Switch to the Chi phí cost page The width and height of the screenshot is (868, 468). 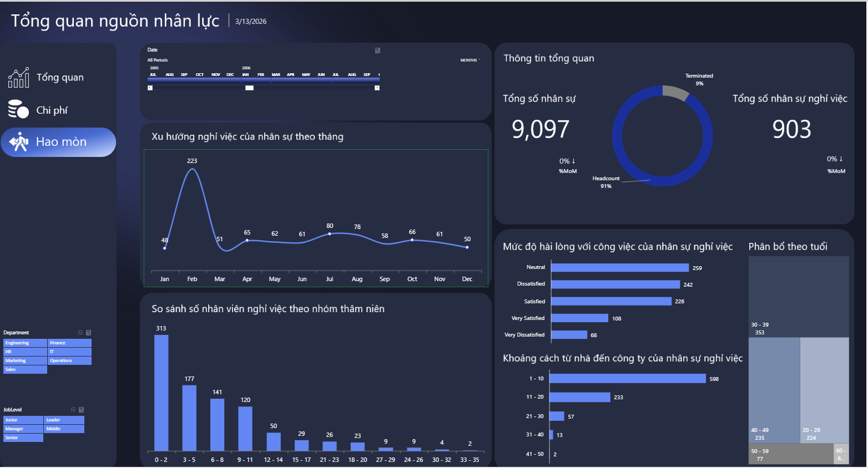coord(52,110)
